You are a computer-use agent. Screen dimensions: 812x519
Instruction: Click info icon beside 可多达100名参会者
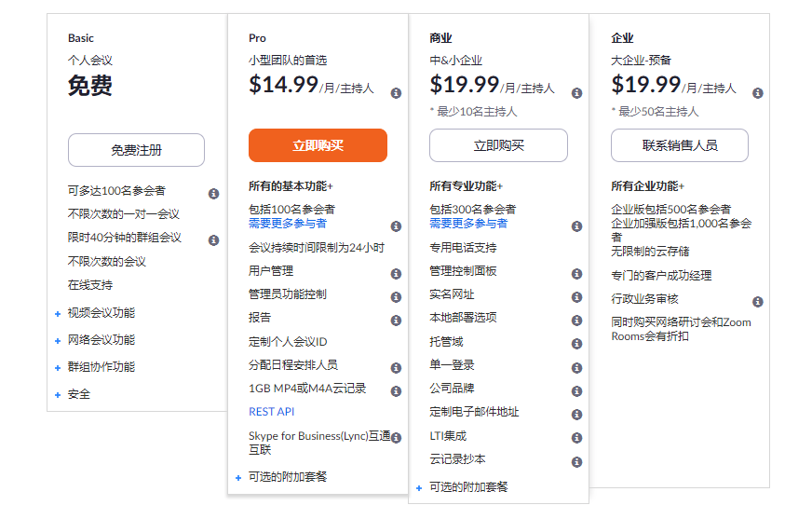point(213,194)
